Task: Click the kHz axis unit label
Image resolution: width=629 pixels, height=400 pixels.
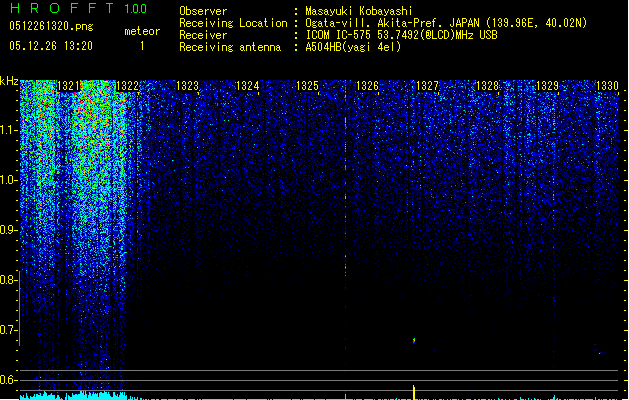Action: pos(9,81)
